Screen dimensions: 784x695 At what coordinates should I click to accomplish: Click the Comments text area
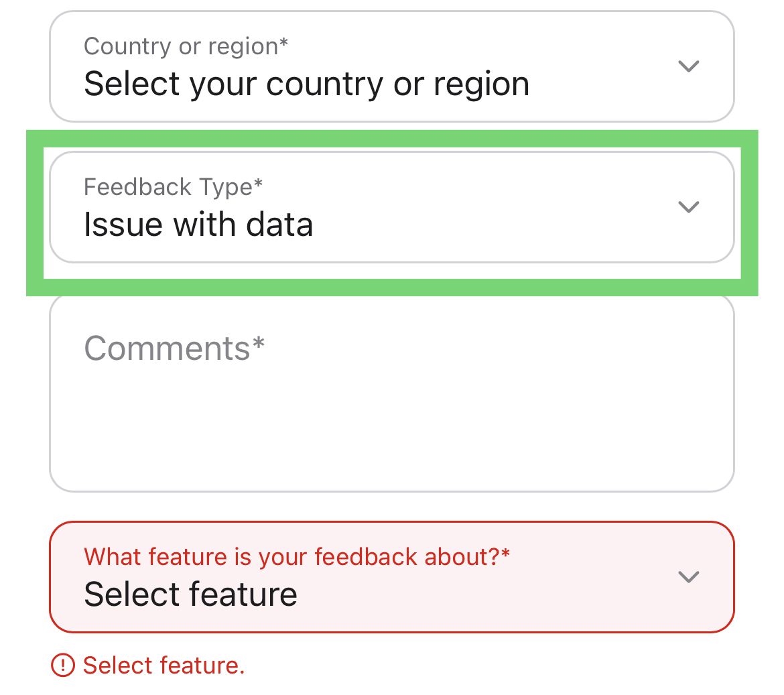(x=391, y=393)
